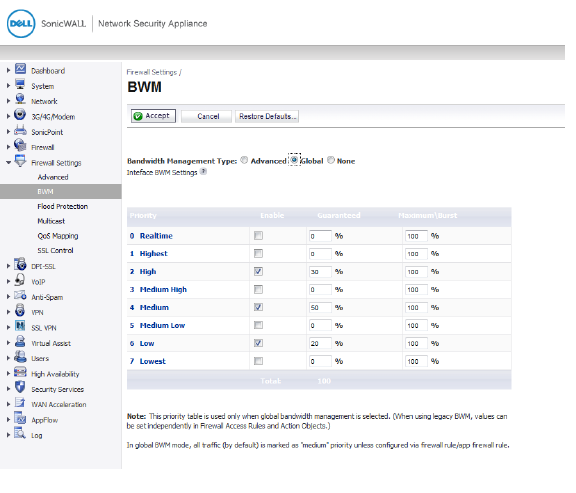This screenshot has width=576, height=493.
Task: Click the Firewall Settings breadcrumb text
Action: click(152, 72)
